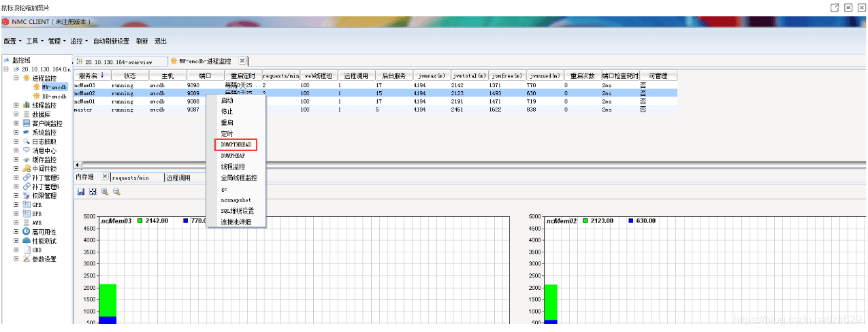Select 定时 in the context menu

pyautogui.click(x=227, y=133)
